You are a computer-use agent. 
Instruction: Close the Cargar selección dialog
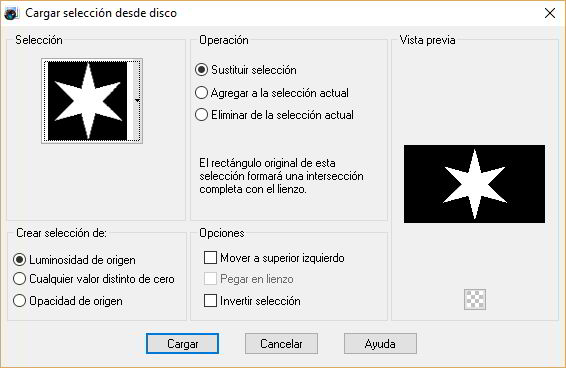pyautogui.click(x=550, y=13)
